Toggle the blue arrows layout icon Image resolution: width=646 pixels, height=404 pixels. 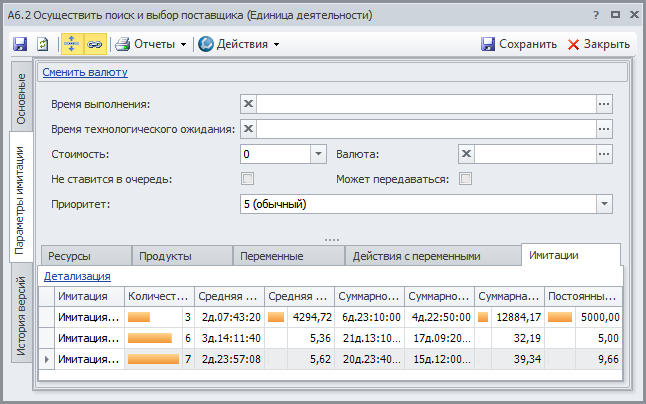click(72, 44)
